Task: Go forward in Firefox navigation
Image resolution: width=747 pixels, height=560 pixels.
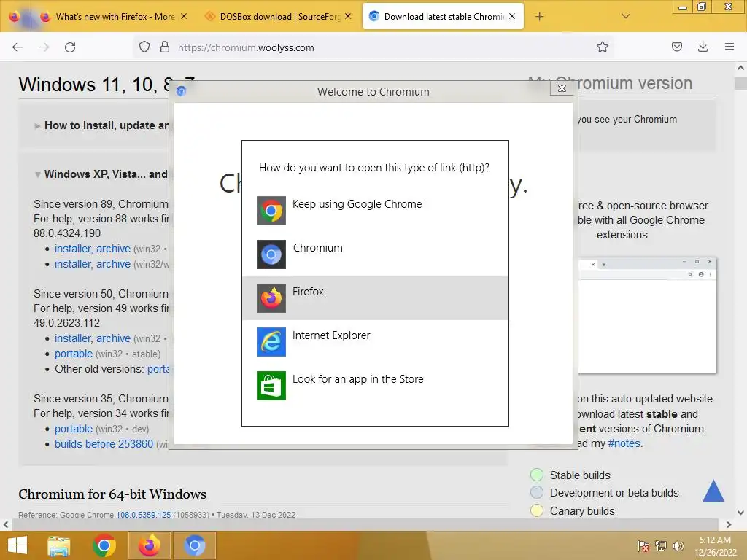Action: click(x=44, y=47)
